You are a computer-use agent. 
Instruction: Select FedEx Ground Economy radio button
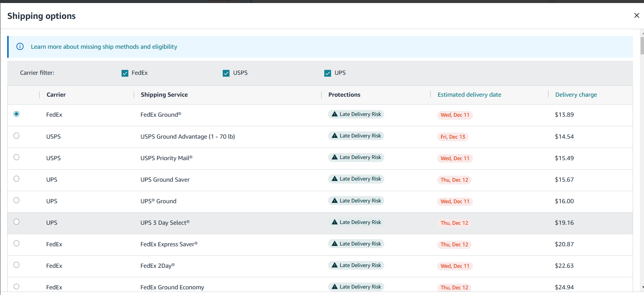click(x=16, y=286)
